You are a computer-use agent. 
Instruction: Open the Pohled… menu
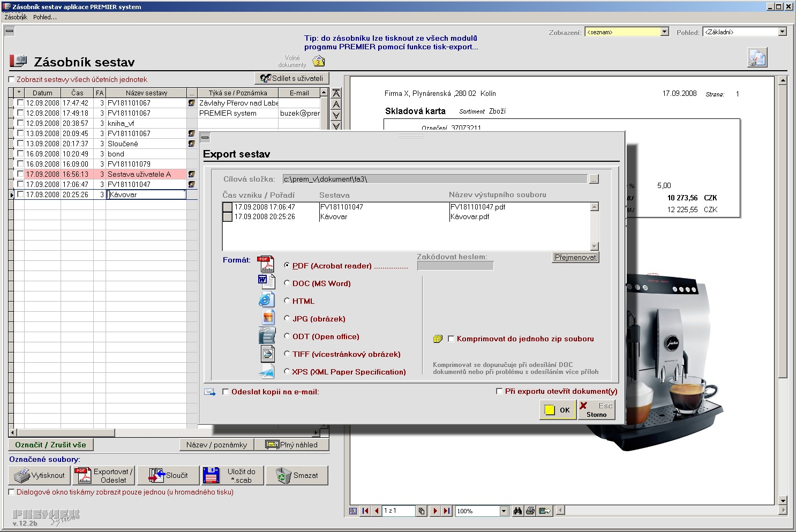coord(45,17)
